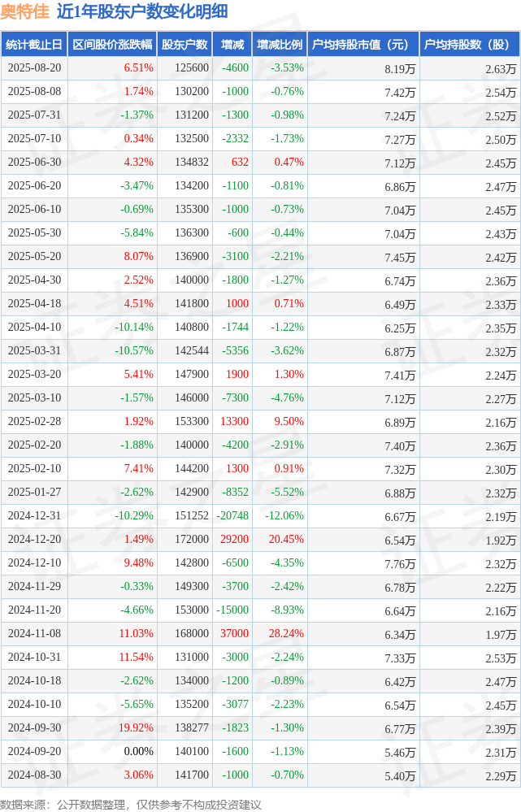The width and height of the screenshot is (521, 812).
Task: Click the 8.19万 market value cell
Action: (x=400, y=69)
